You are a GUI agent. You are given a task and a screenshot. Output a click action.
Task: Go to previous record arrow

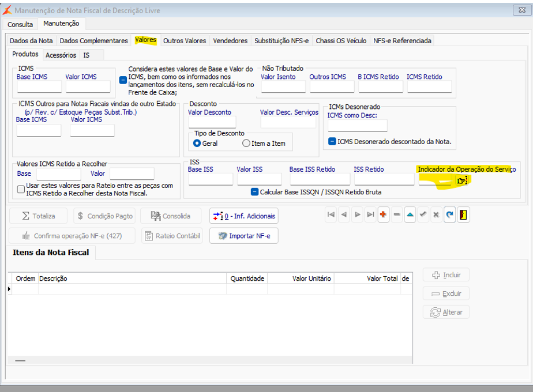click(344, 214)
